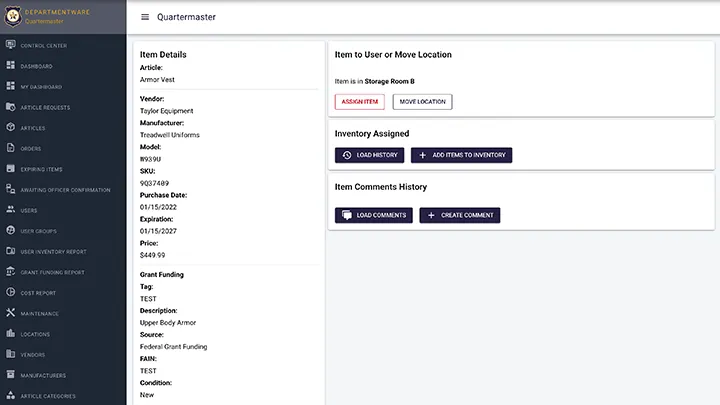Open Article Requests in sidebar
This screenshot has height=405, width=720.
(45, 107)
